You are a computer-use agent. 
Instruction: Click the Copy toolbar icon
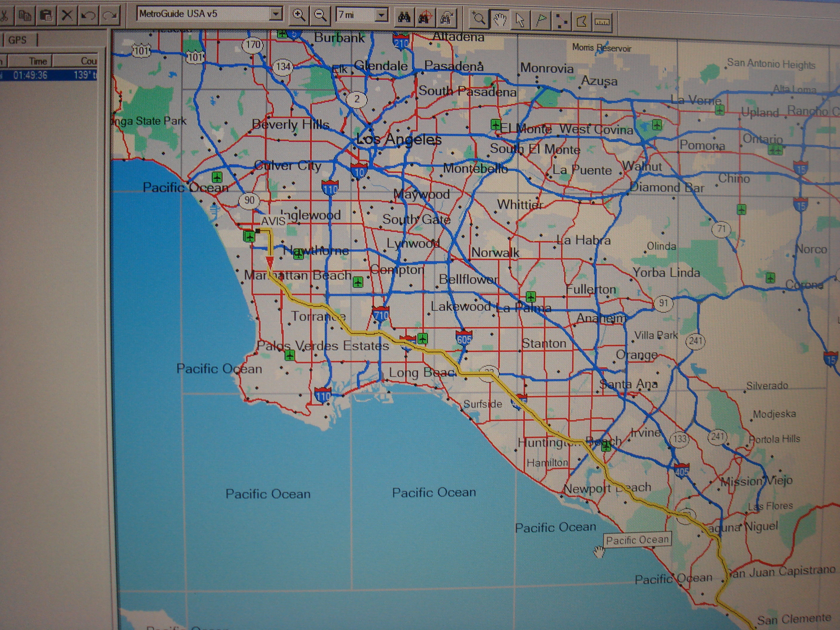coord(25,16)
